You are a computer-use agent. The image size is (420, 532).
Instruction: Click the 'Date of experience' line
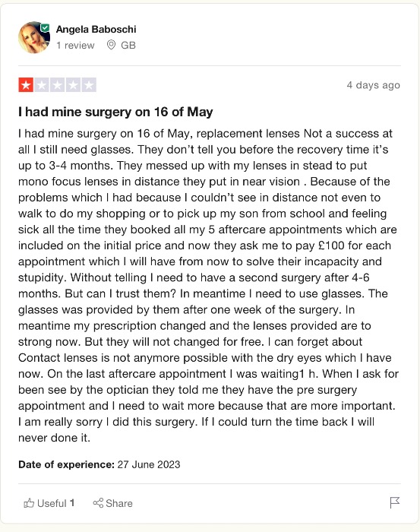pyautogui.click(x=99, y=464)
